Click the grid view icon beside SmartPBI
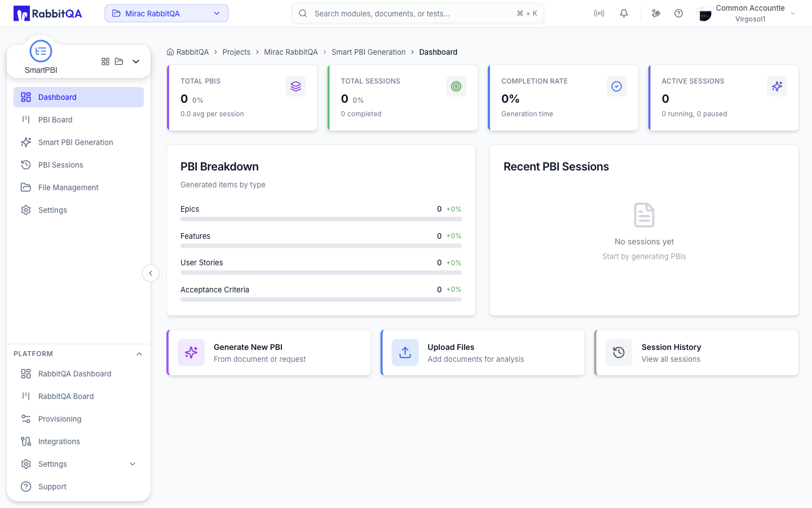Image resolution: width=812 pixels, height=508 pixels. click(105, 62)
